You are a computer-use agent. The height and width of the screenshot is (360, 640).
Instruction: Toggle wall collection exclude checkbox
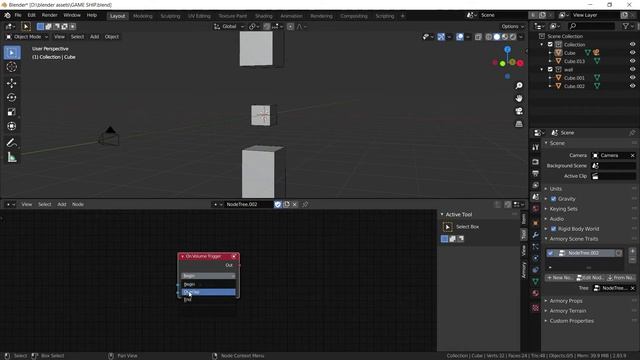click(x=550, y=69)
